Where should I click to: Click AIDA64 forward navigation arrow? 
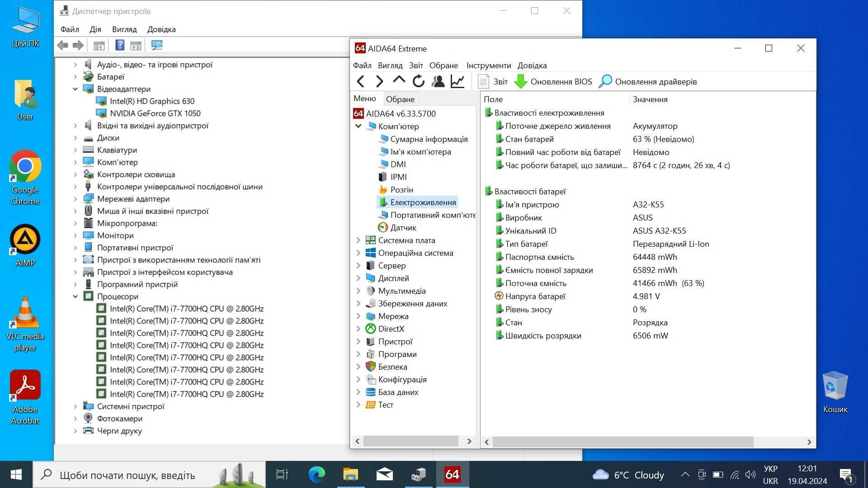click(x=379, y=81)
